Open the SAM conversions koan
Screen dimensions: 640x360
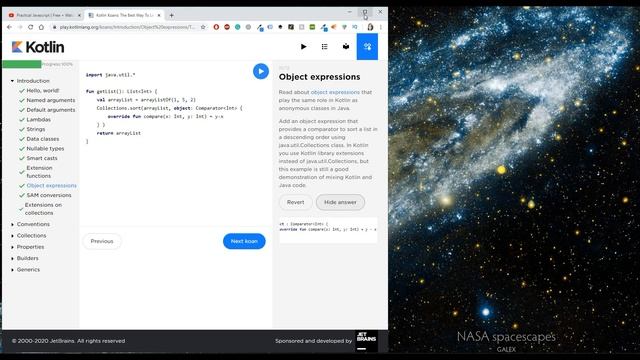tap(49, 195)
